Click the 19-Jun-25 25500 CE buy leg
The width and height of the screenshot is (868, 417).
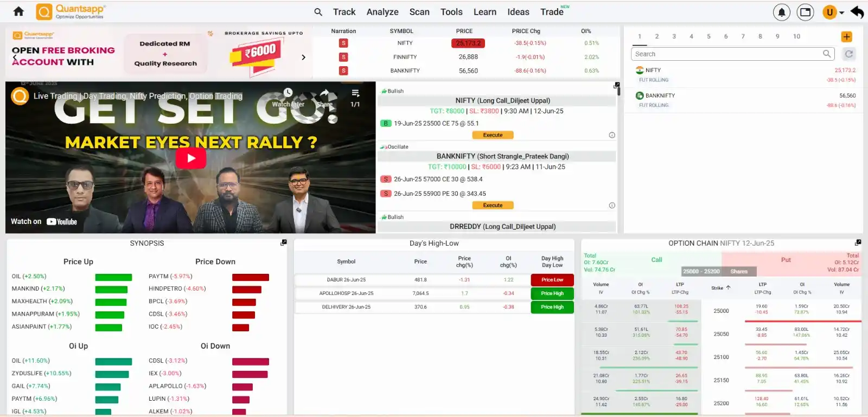point(436,124)
